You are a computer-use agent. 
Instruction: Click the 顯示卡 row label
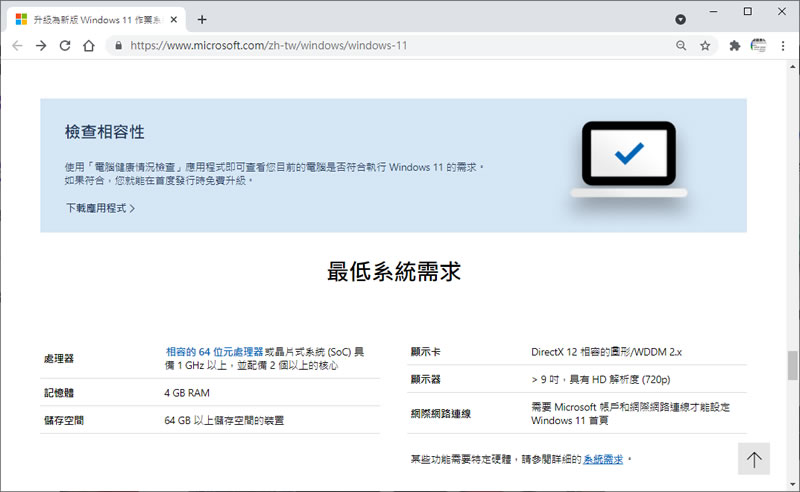tap(426, 352)
